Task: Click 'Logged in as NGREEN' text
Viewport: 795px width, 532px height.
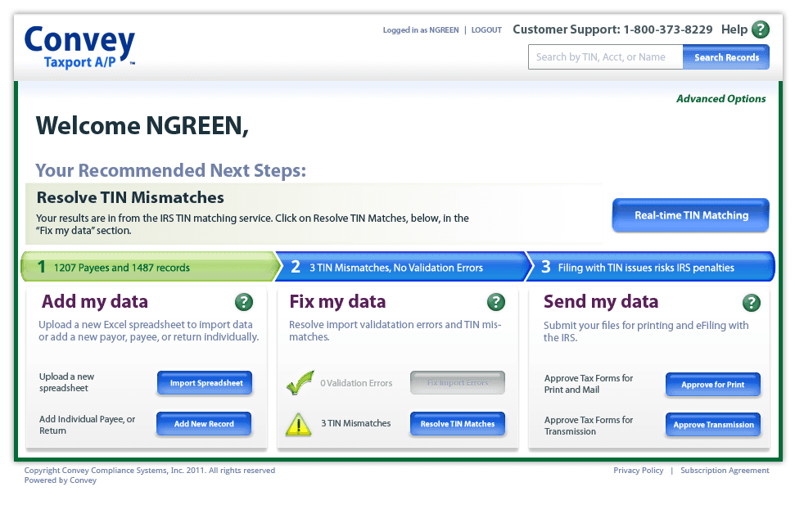Action: 421,30
